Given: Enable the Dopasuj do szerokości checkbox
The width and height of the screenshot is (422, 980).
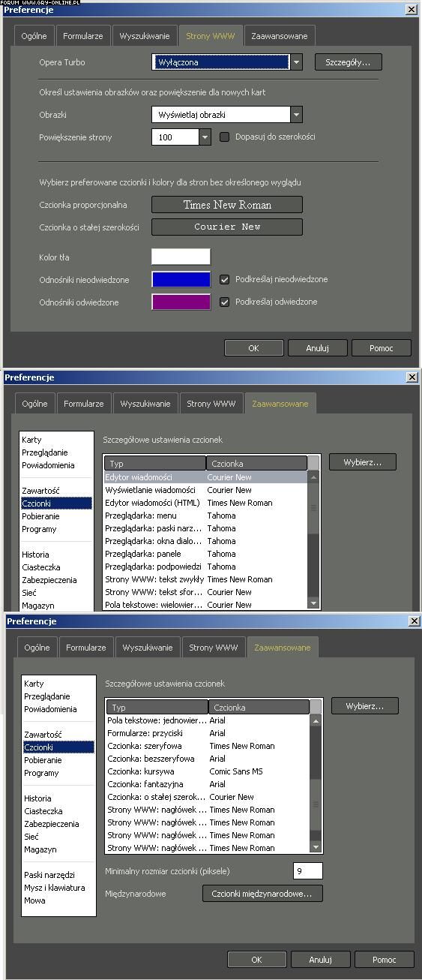Looking at the screenshot, I should [x=224, y=137].
